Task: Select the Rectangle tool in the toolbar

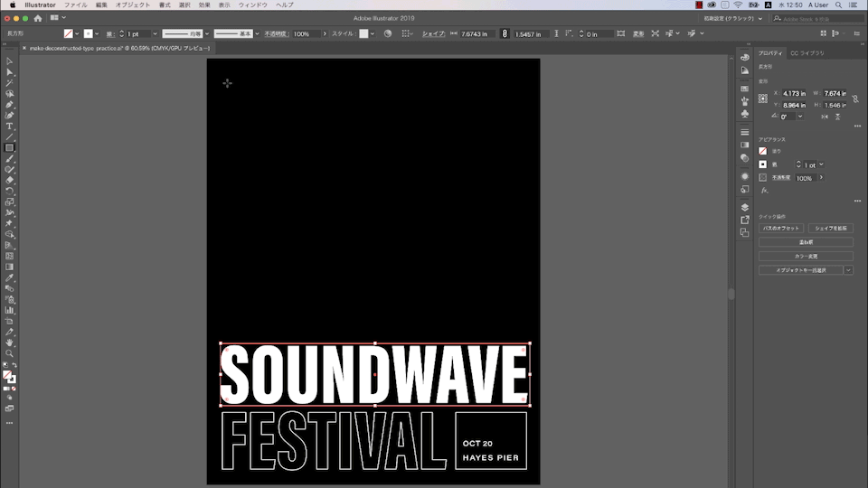Action: pyautogui.click(x=9, y=147)
